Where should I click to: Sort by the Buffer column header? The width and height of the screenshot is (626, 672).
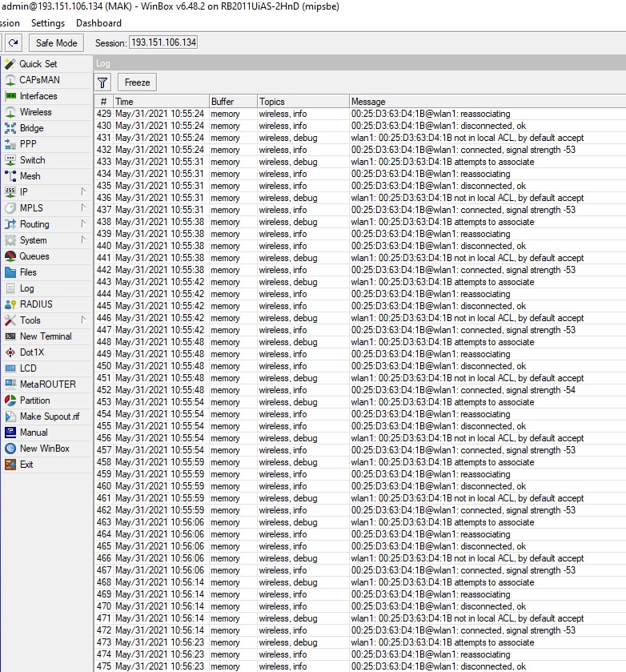tap(233, 102)
